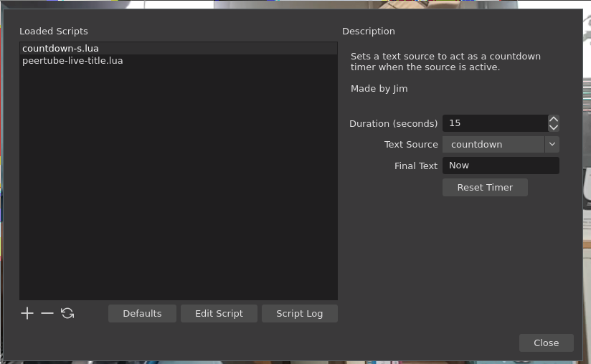Remove selected script with the minus icon

pos(47,313)
